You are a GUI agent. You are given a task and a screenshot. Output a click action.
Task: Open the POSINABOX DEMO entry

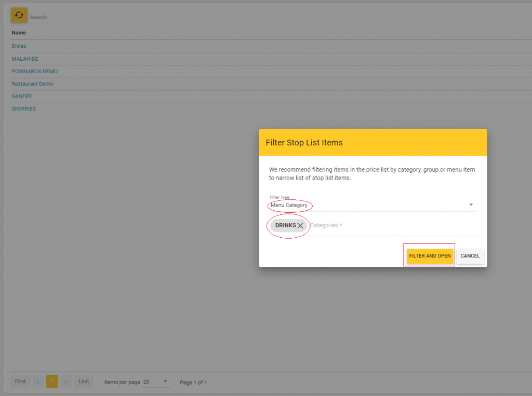pyautogui.click(x=34, y=71)
